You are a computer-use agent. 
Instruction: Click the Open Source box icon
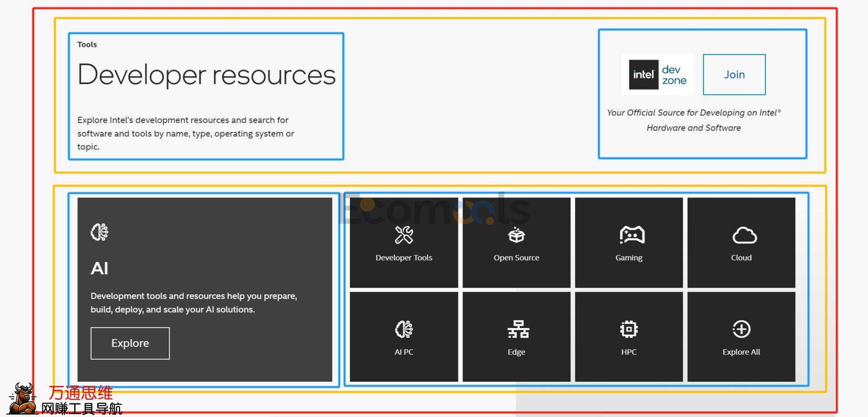click(516, 235)
